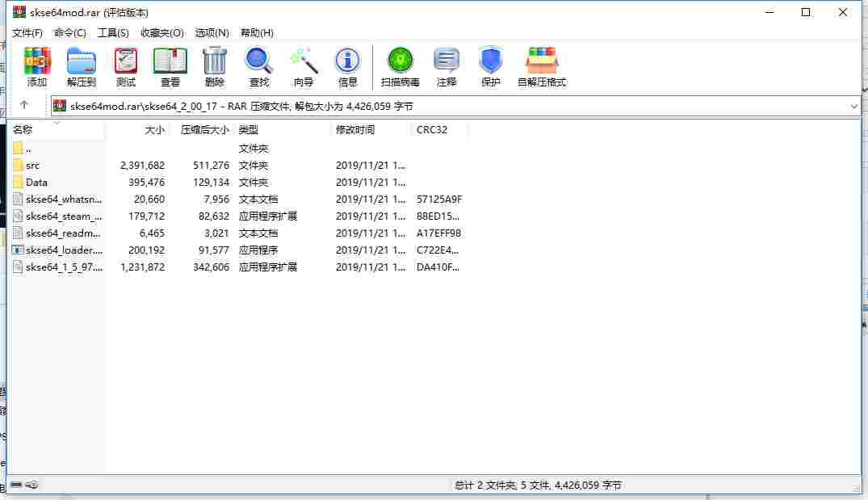This screenshot has height=500, width=868.
Task: Click skse64_loader application file icon
Action: (18, 250)
